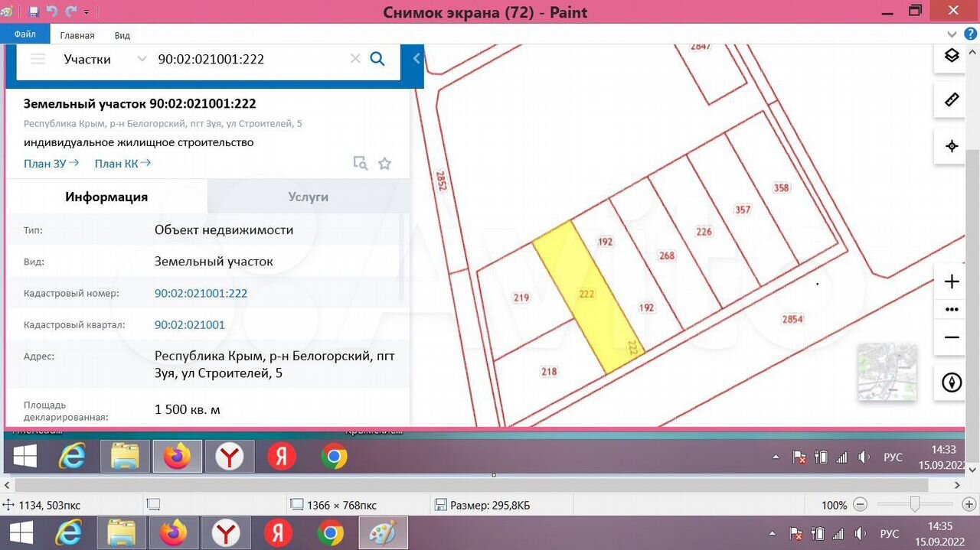The width and height of the screenshot is (980, 550).
Task: Click the Paint save icon in title bar
Action: [x=34, y=12]
